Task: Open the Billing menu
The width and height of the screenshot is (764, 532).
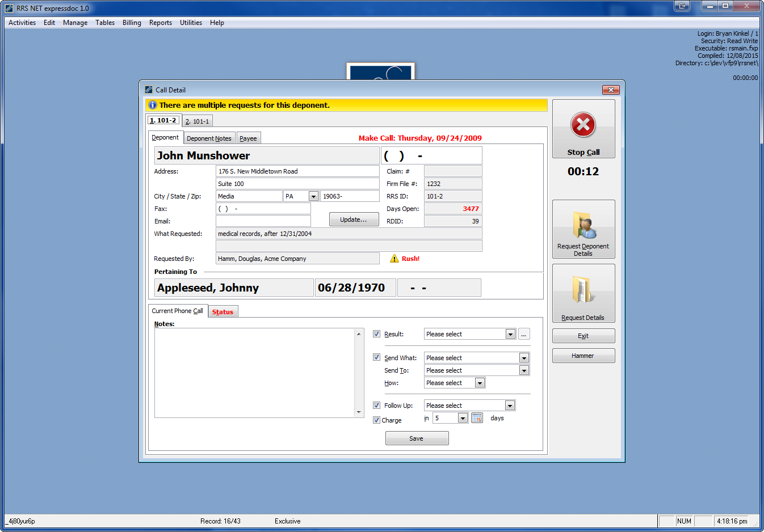Action: [x=132, y=23]
